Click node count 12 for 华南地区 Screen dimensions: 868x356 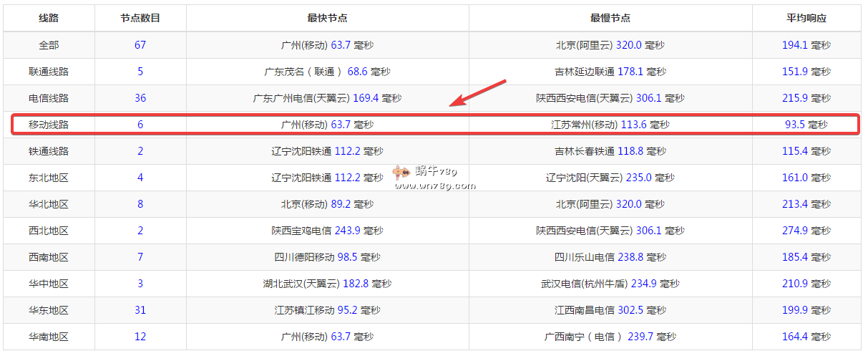[x=140, y=337]
